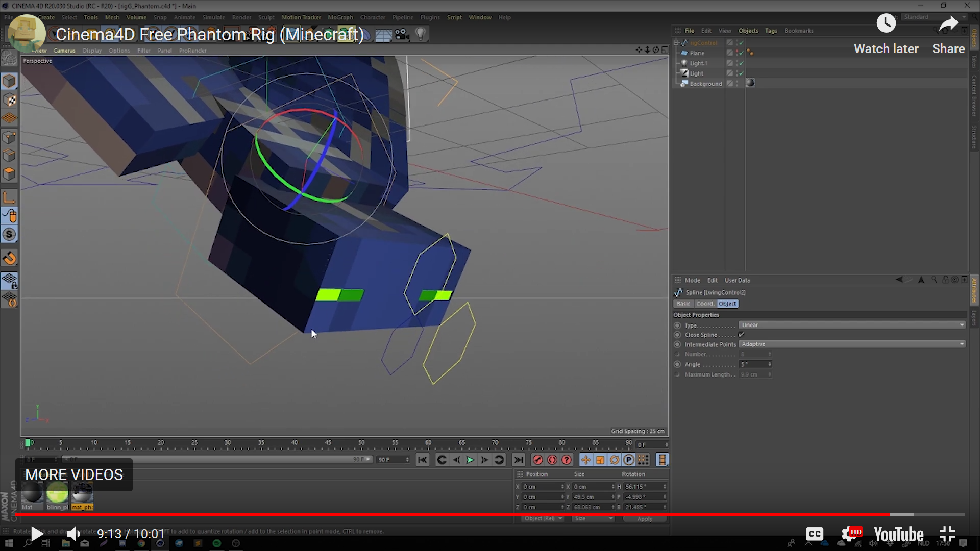Toggle enable checkmark for Light object
The image size is (980, 551).
pos(741,73)
